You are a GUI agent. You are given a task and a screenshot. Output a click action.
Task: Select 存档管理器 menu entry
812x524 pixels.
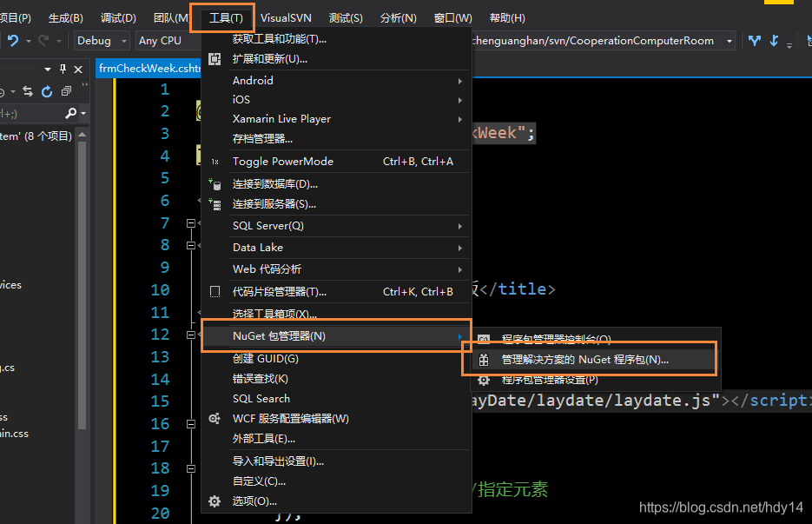tap(334, 139)
